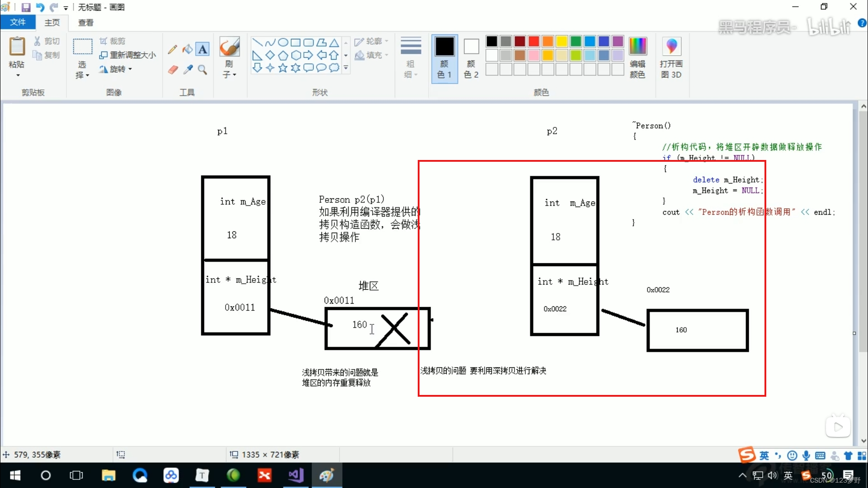This screenshot has height=488, width=868.
Task: Click the Windows Start button
Action: click(15, 475)
